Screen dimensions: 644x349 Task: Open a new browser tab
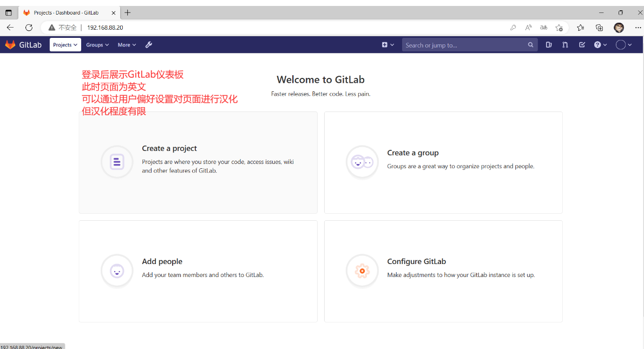[128, 13]
